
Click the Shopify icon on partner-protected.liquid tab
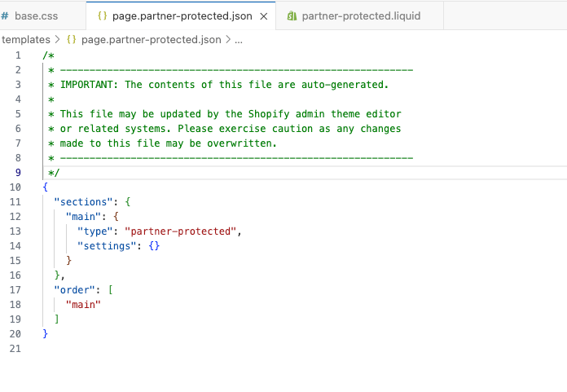pyautogui.click(x=292, y=15)
